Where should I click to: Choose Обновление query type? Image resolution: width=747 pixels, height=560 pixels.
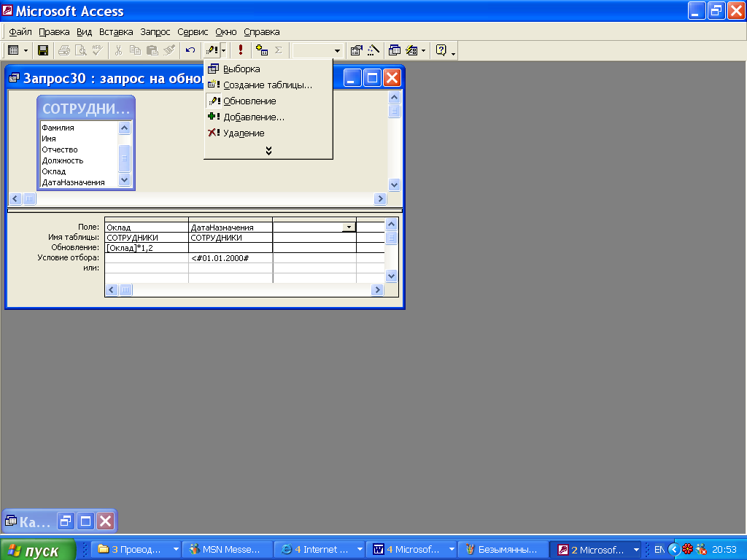click(268, 101)
